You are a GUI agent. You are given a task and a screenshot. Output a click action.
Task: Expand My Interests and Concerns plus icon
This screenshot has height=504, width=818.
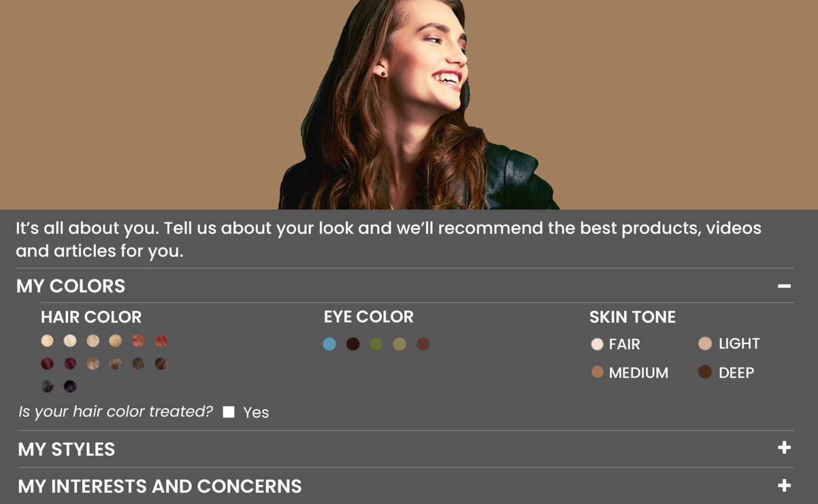click(x=783, y=485)
